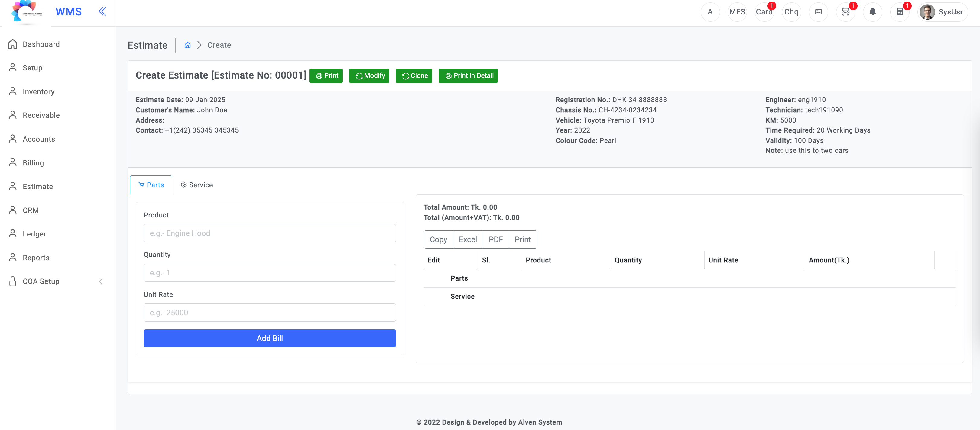Image resolution: width=980 pixels, height=430 pixels.
Task: Click the note 'use this to two cars'
Action: tap(816, 151)
